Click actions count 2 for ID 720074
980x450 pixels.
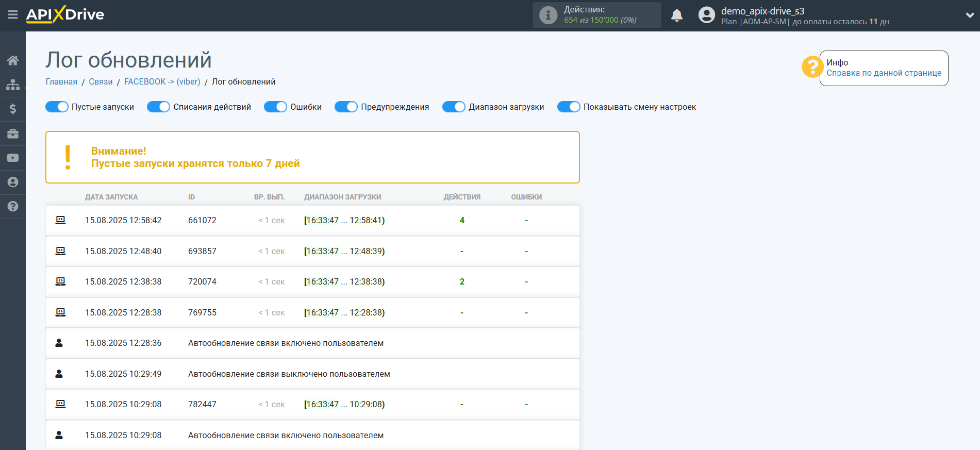click(462, 281)
